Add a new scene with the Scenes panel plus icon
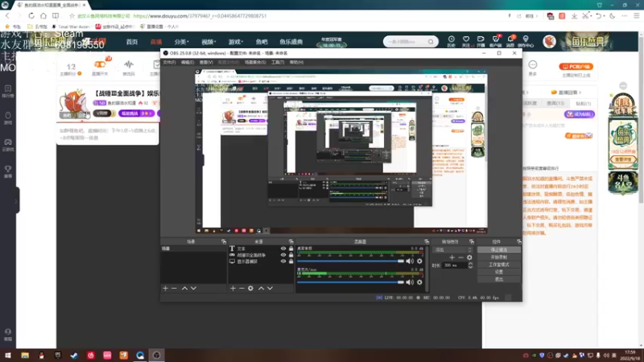Screen dimensions: 644x362 [x=166, y=289]
